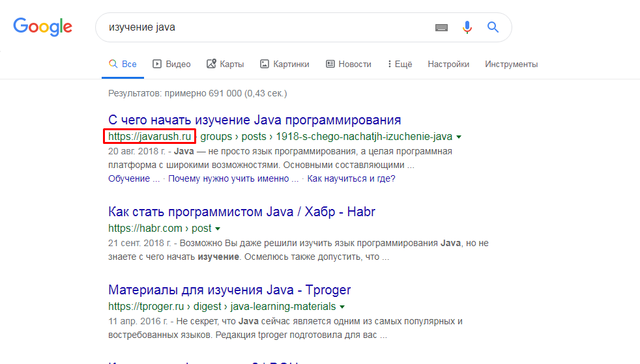Screen dimensions: 640x364
Task: Click into the search input field
Action: click(261, 27)
